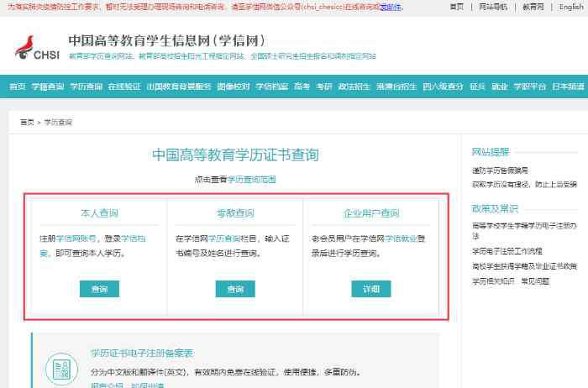Click the 企业用户查询 card heading
Image resolution: width=588 pixels, height=388 pixels.
[371, 213]
